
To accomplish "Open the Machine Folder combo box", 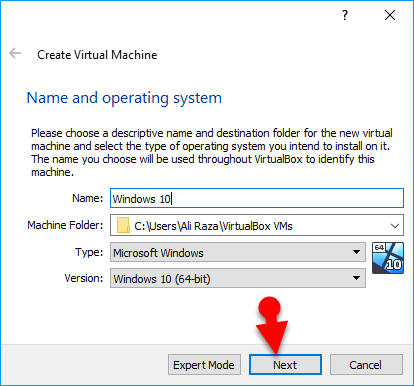I will coord(257,225).
